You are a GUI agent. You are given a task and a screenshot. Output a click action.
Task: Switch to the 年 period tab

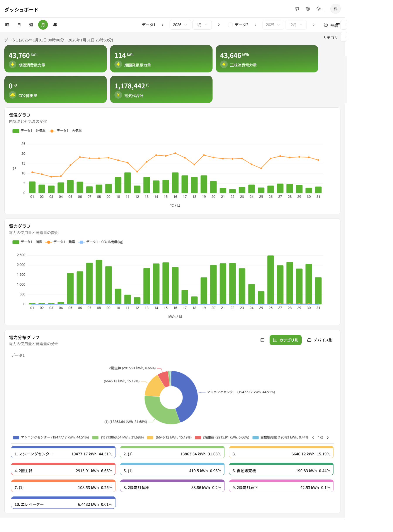[55, 25]
